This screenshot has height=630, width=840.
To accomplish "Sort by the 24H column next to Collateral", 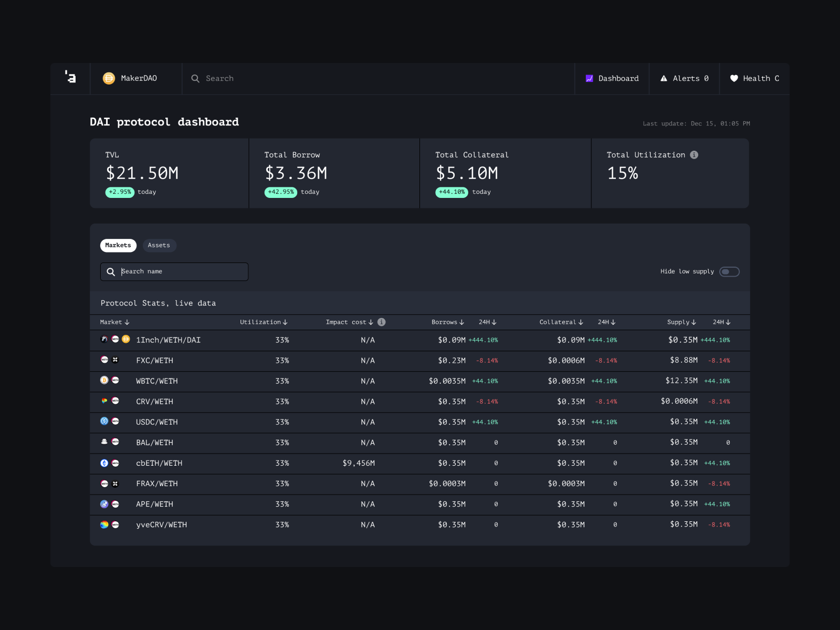I will pyautogui.click(x=606, y=322).
